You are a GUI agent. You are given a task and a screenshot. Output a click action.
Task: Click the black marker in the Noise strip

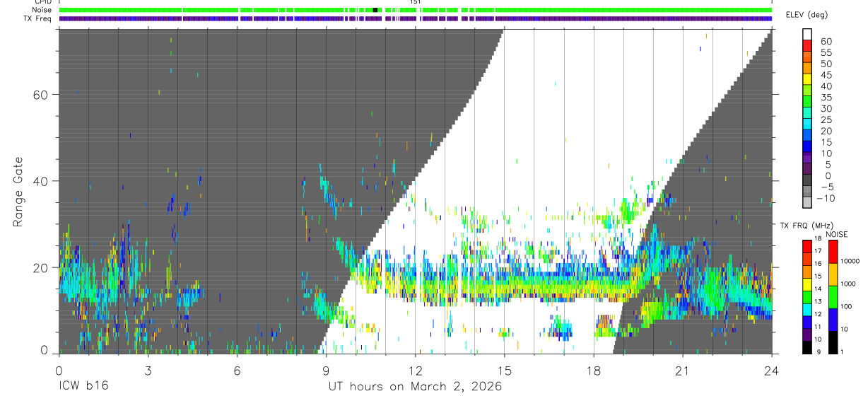(375, 10)
